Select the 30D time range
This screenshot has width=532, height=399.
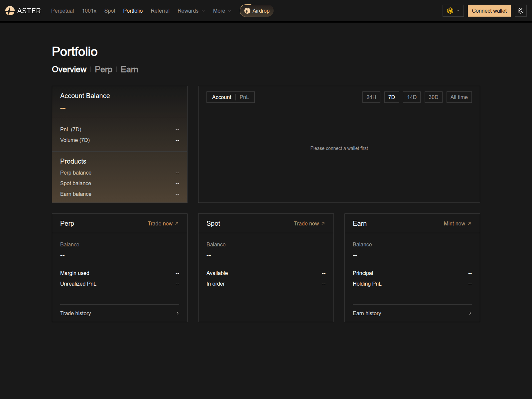(x=433, y=97)
